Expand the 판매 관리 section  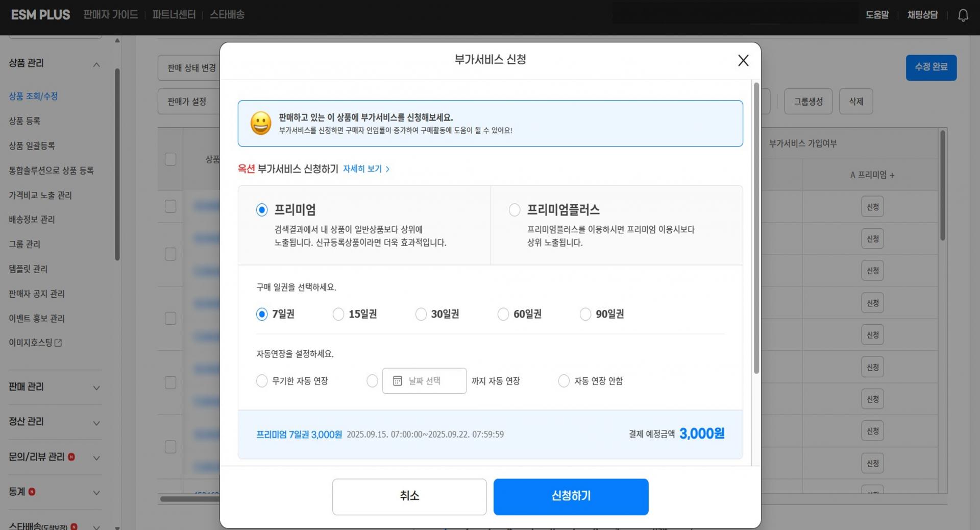(x=96, y=388)
